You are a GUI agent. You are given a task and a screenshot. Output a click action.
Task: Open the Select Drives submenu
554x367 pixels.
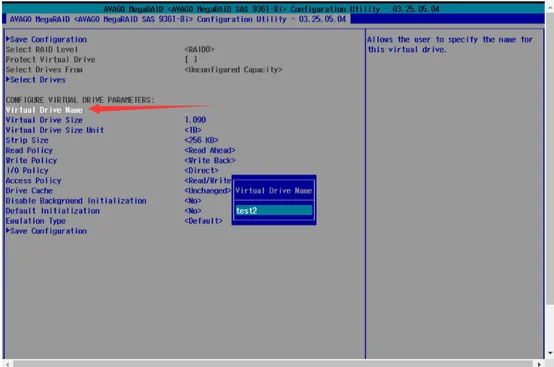(36, 80)
